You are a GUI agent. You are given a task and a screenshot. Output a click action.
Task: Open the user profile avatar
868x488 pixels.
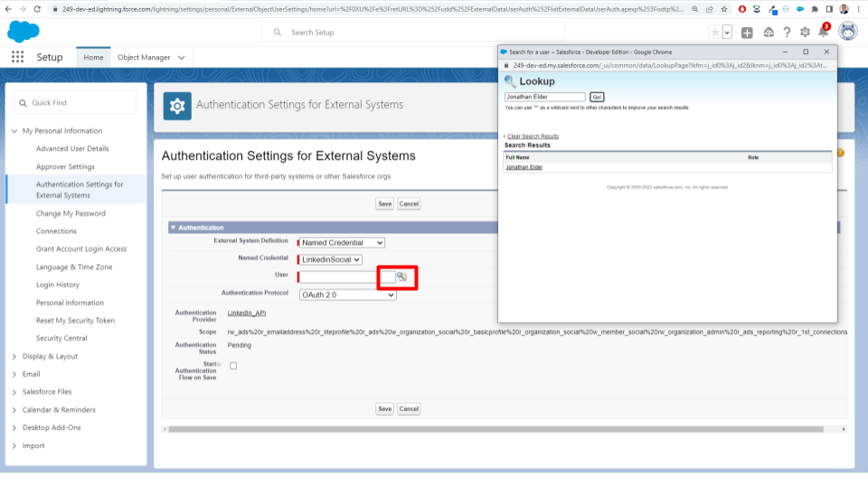[x=847, y=32]
